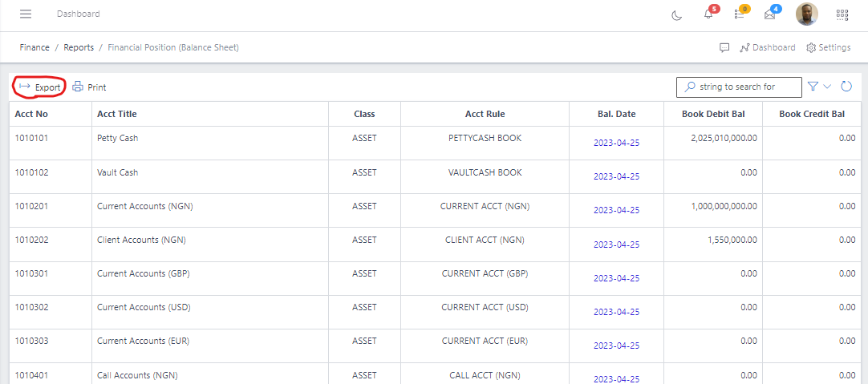868x384 pixels.
Task: Select account number 1010303
Action: tap(31, 341)
